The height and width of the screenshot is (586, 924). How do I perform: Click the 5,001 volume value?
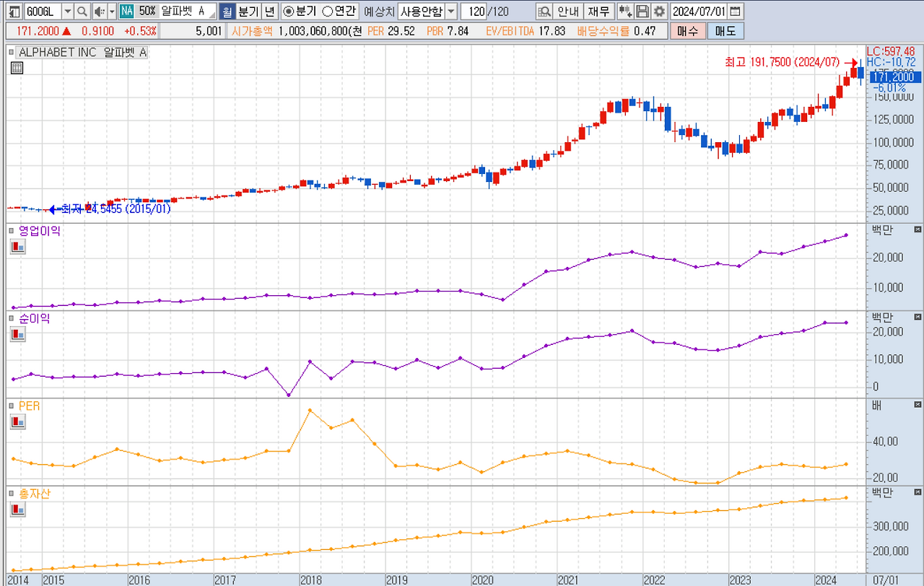209,31
